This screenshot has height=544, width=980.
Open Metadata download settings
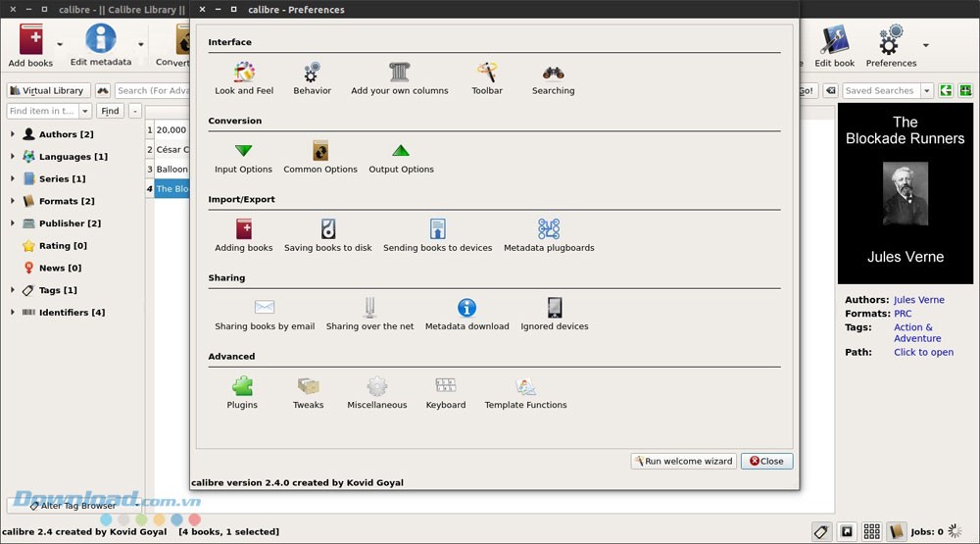[x=466, y=308]
